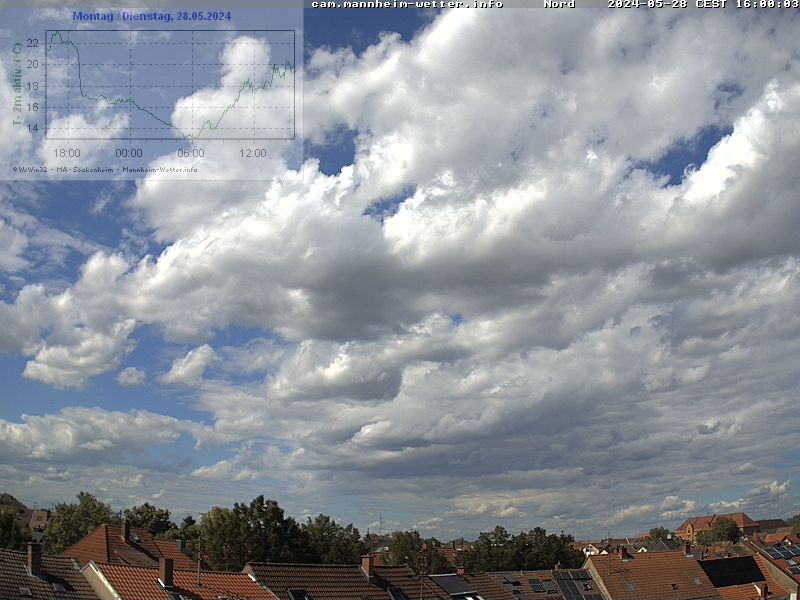Image resolution: width=800 pixels, height=600 pixels.
Task: Click the 18 degree mark on the temperature axis
Action: (33, 86)
